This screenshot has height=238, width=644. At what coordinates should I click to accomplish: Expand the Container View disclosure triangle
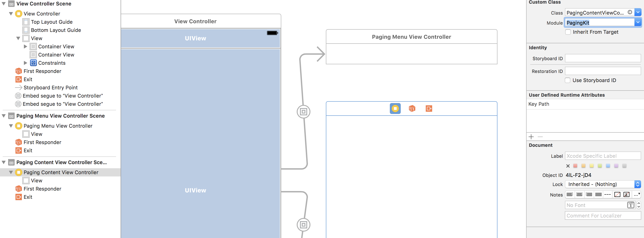(x=25, y=46)
